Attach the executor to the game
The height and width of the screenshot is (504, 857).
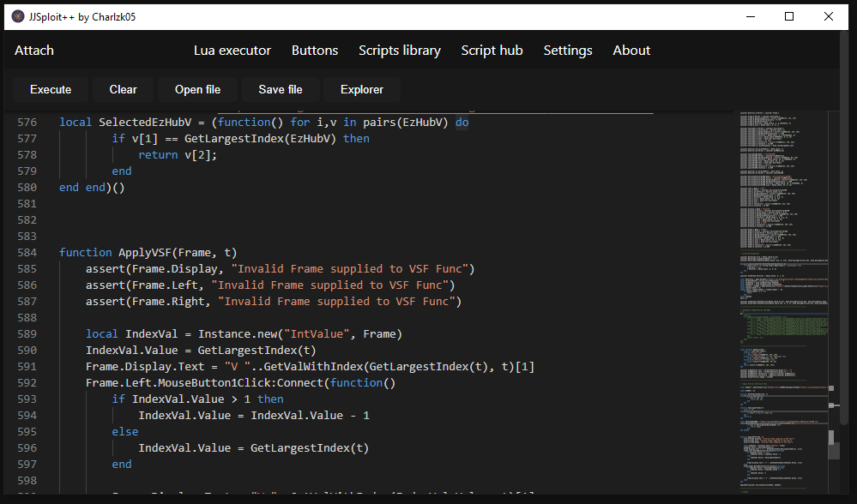coord(34,51)
